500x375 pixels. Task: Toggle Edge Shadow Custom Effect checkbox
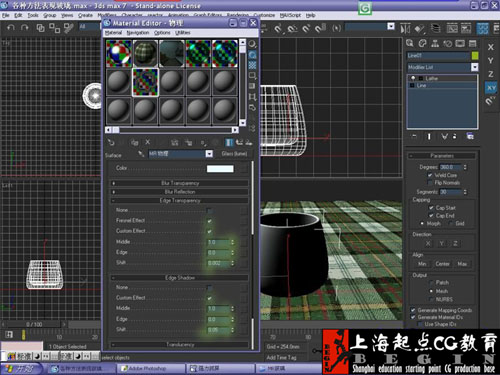click(x=210, y=298)
